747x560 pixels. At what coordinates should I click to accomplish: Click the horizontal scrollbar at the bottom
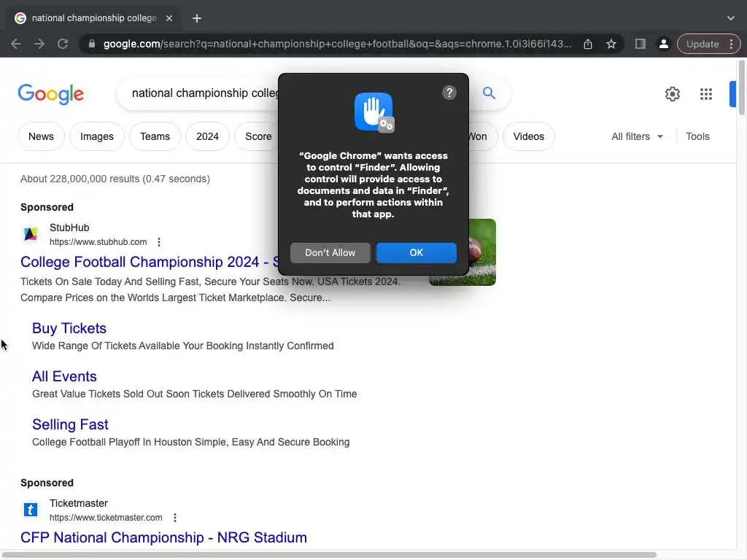[330, 555]
